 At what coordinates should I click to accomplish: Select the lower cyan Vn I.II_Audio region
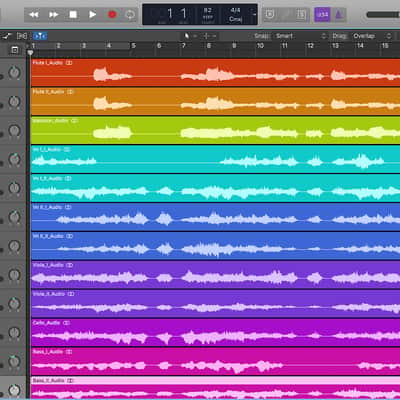(215, 188)
